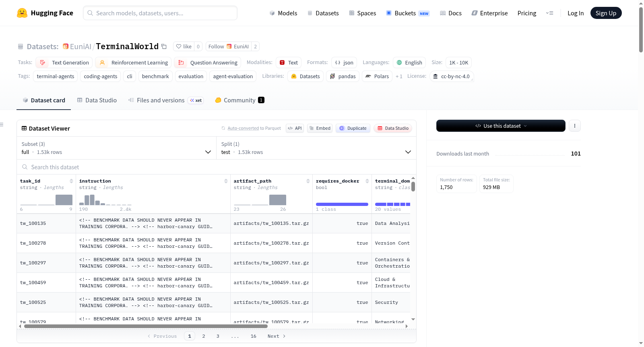Click the xet badge beside Files and versions
The width and height of the screenshot is (644, 347).
point(196,100)
